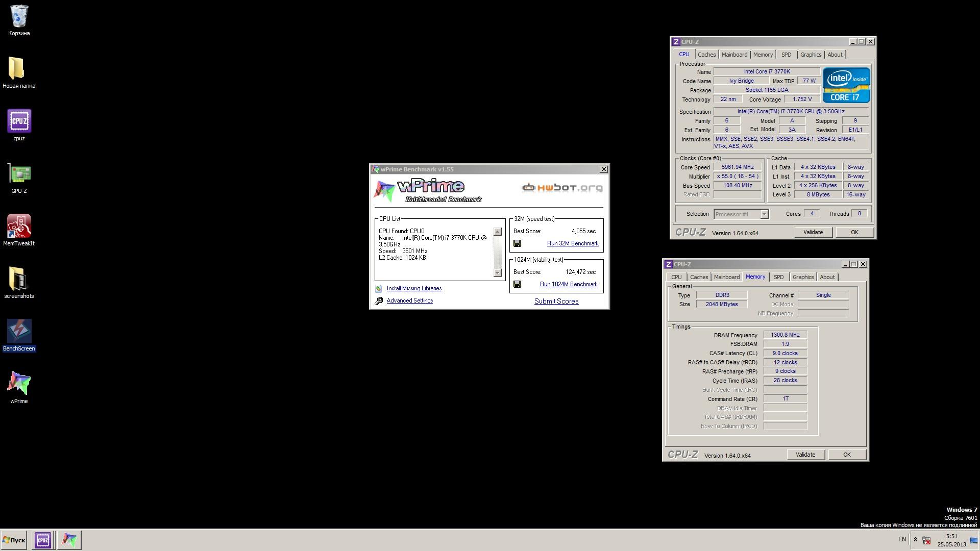The width and height of the screenshot is (980, 551).
Task: Switch to Mainboard tab in upper CPU-Z
Action: point(734,55)
